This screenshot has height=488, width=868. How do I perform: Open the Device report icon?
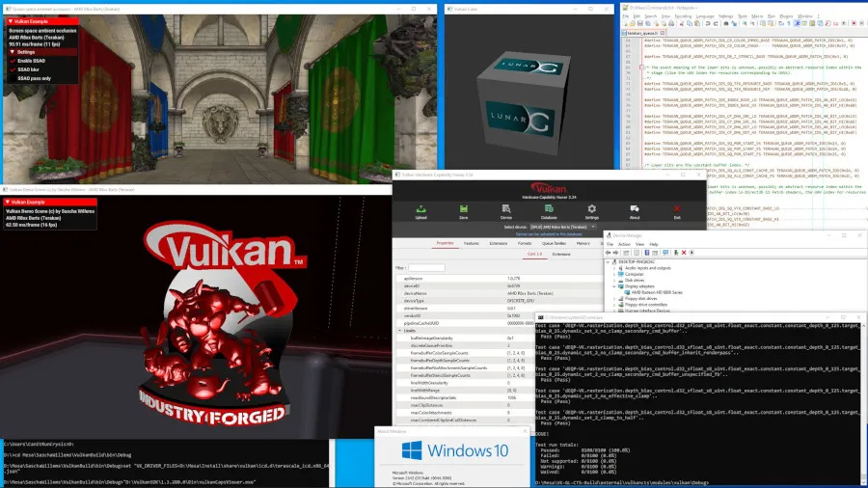[x=505, y=209]
